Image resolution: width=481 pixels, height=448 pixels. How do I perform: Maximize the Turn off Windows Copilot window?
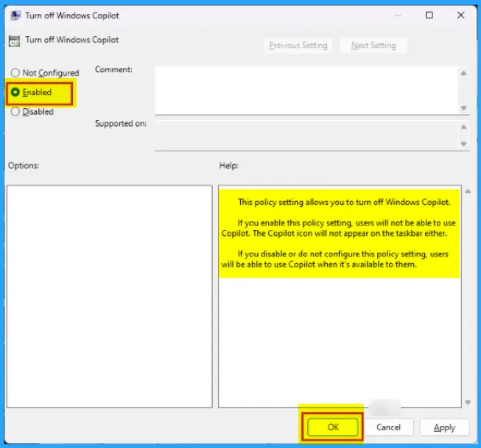(x=429, y=15)
